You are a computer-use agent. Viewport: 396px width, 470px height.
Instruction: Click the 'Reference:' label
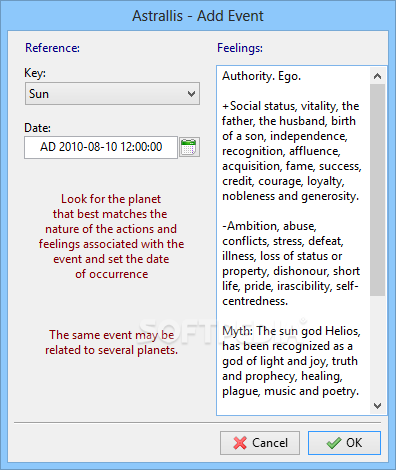point(53,48)
